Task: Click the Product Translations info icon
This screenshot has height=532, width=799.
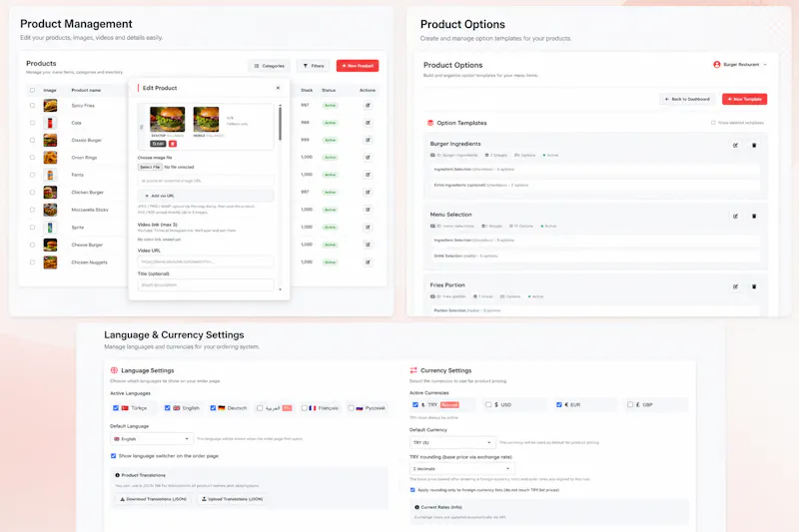Action: pos(117,475)
